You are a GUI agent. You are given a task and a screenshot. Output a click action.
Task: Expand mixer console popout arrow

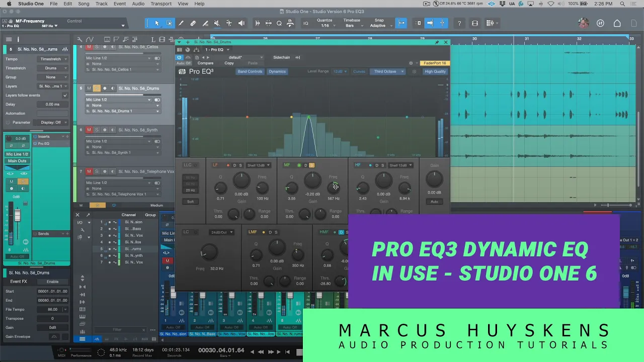(88, 215)
